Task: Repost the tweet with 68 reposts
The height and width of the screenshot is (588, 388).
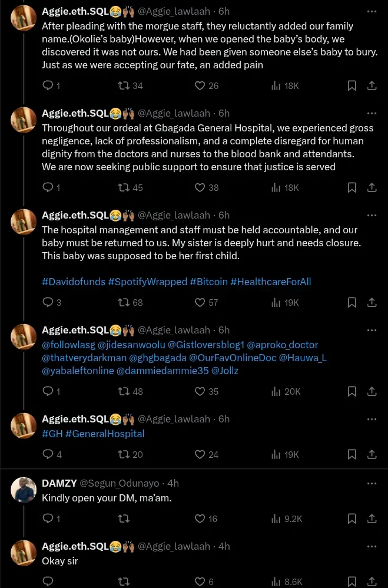Action: 124,302
